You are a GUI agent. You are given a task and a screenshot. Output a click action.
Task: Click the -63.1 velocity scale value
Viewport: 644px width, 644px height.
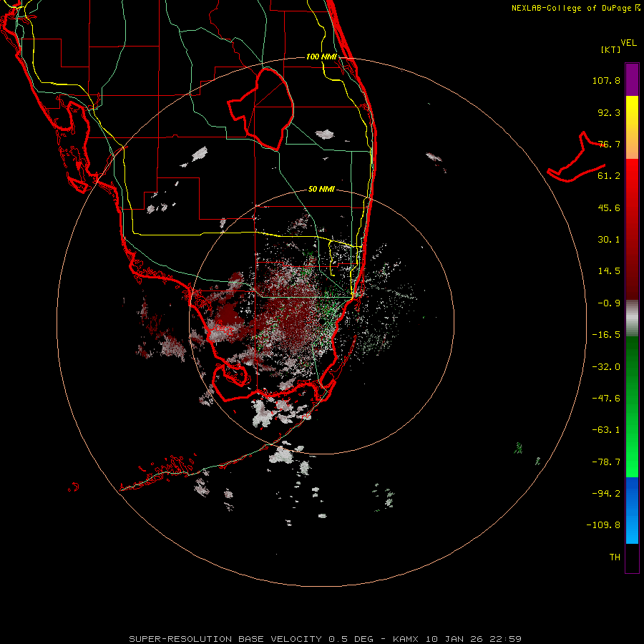[x=606, y=430]
